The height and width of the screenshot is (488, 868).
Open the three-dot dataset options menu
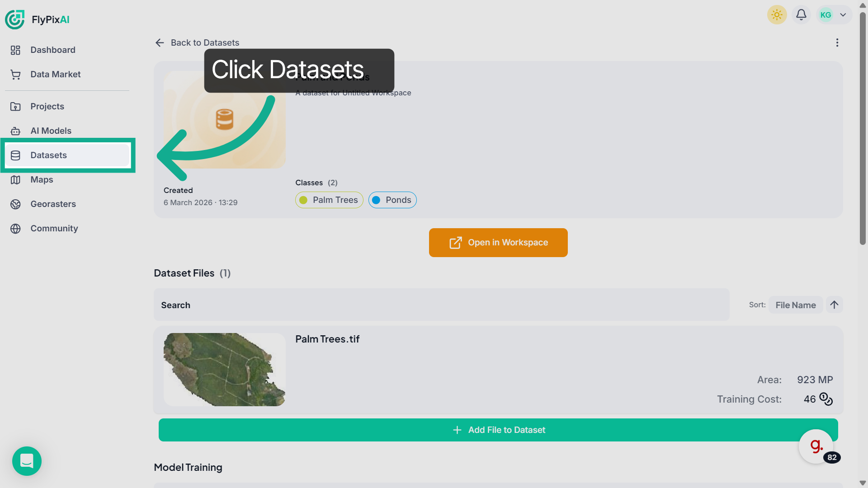pyautogui.click(x=837, y=42)
